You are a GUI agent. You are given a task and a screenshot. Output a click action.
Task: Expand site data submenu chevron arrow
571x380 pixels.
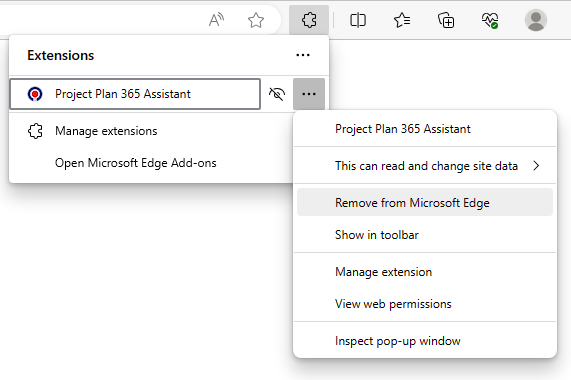[x=536, y=166]
